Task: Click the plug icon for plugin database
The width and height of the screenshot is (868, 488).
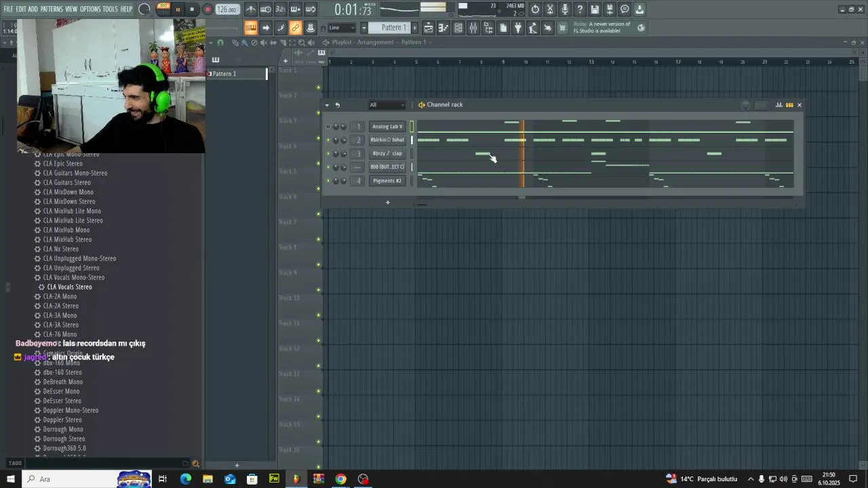Action: pos(518,28)
